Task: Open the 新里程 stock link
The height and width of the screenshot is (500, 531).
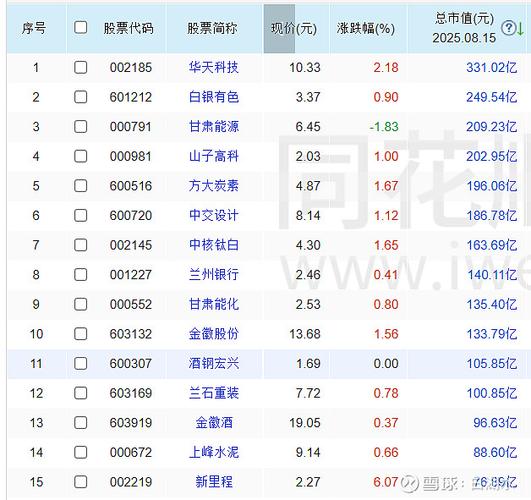Action: click(214, 482)
